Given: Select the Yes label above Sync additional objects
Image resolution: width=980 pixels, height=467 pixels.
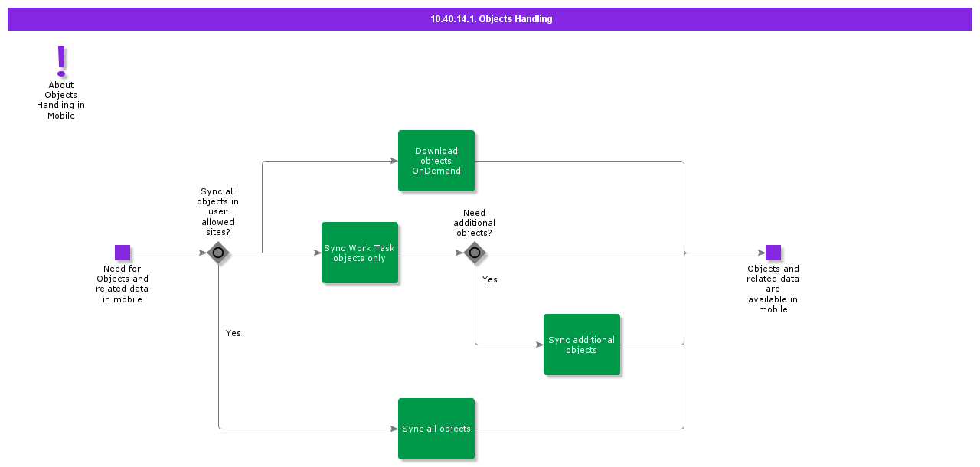Looking at the screenshot, I should 490,279.
